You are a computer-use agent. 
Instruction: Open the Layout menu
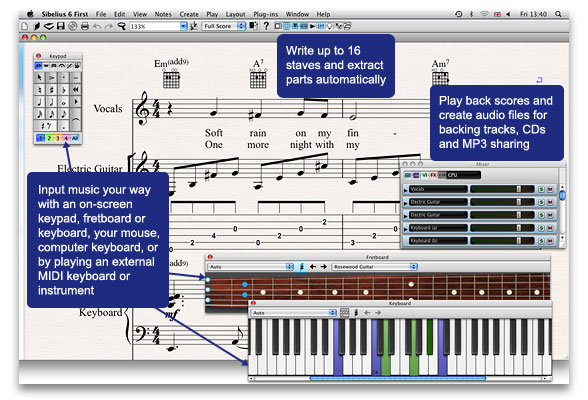pyautogui.click(x=235, y=14)
